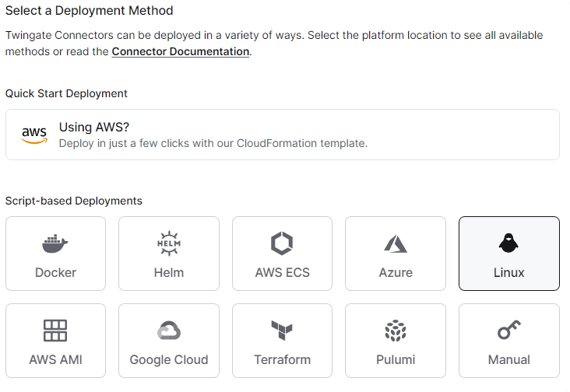Image resolution: width=570 pixels, height=392 pixels.
Task: Click the AWS ECS hexagon icon
Action: tap(282, 243)
